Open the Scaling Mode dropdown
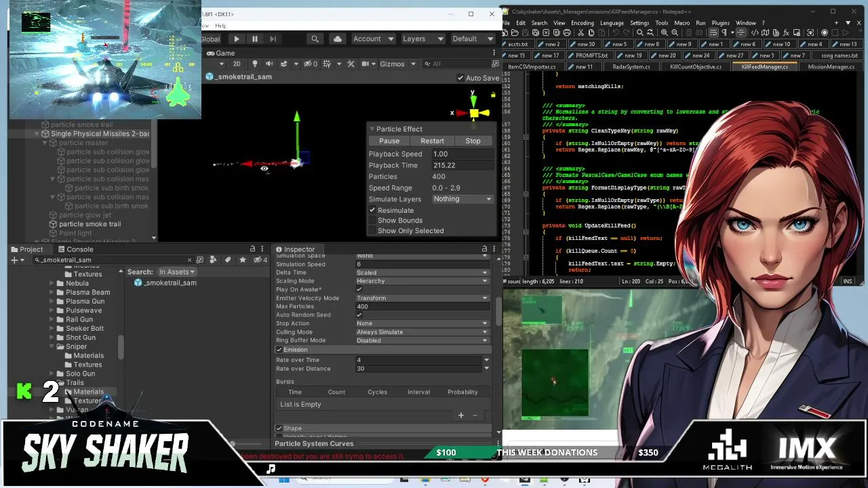This screenshot has height=488, width=868. (422, 281)
